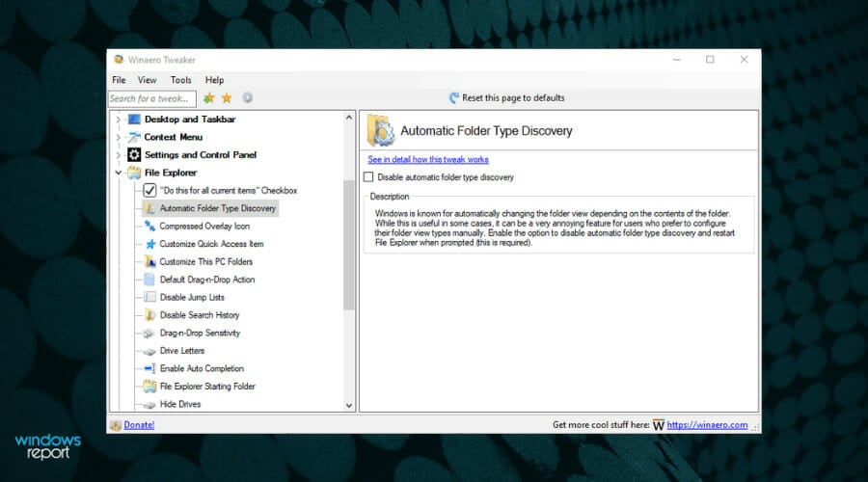Click 'Get more cool stuff here:' text
The width and height of the screenshot is (868, 482).
[601, 425]
